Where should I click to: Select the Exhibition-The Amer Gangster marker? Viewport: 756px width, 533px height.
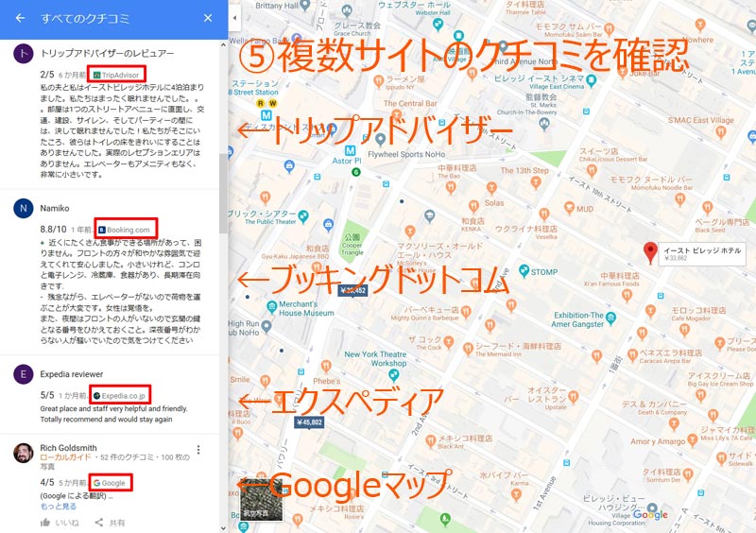click(610, 318)
